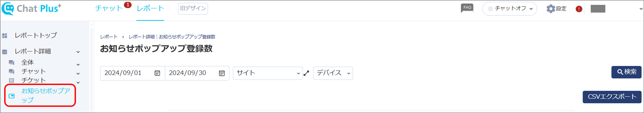Open the デバイス dropdown
The height and width of the screenshot is (113, 644).
333,73
